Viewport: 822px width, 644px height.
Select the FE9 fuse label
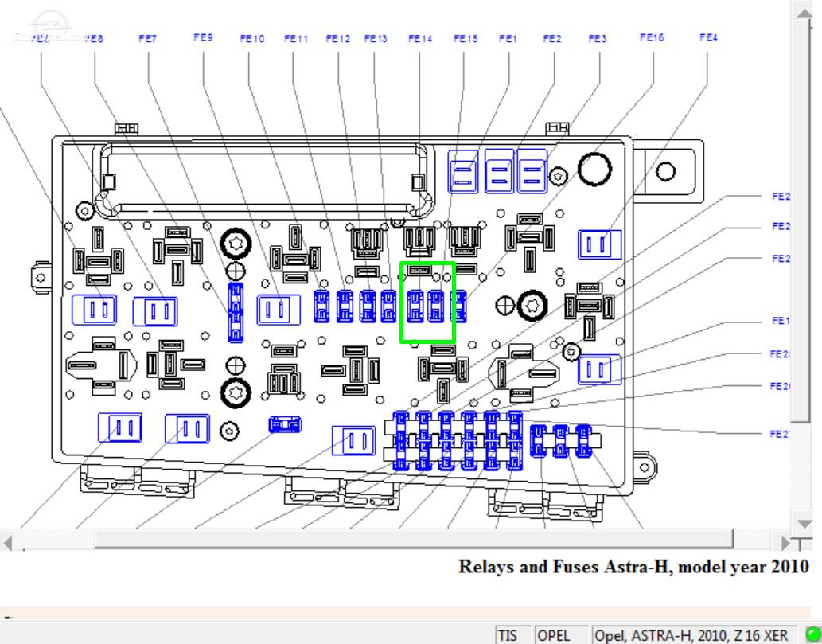coord(203,37)
